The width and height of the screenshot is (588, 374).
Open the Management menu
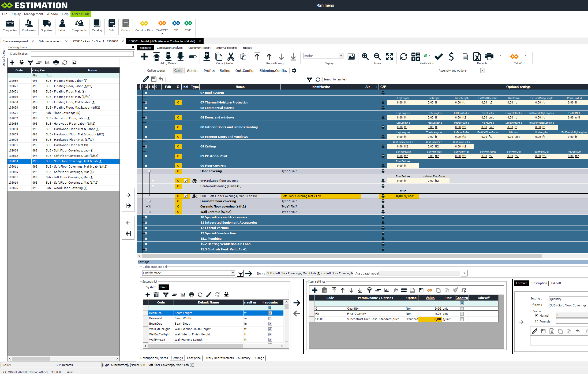click(x=33, y=14)
